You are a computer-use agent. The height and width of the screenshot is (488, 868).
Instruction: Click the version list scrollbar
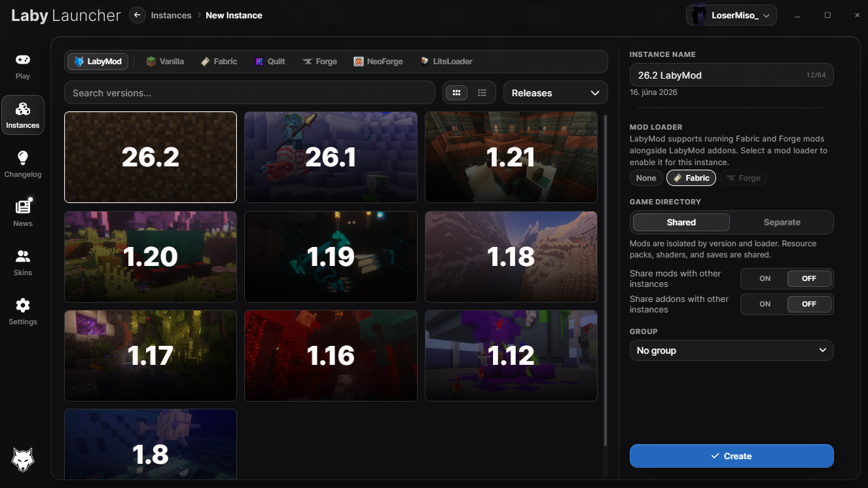tap(605, 282)
